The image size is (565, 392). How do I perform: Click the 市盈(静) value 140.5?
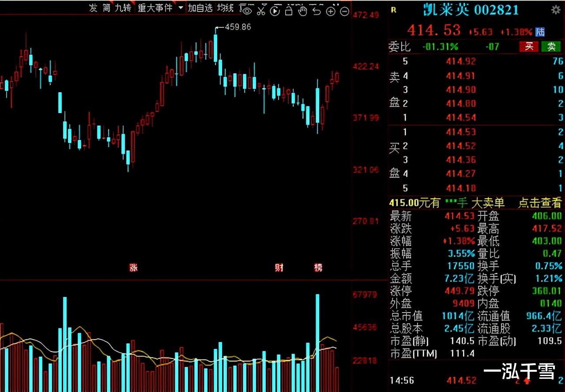pyautogui.click(x=462, y=341)
